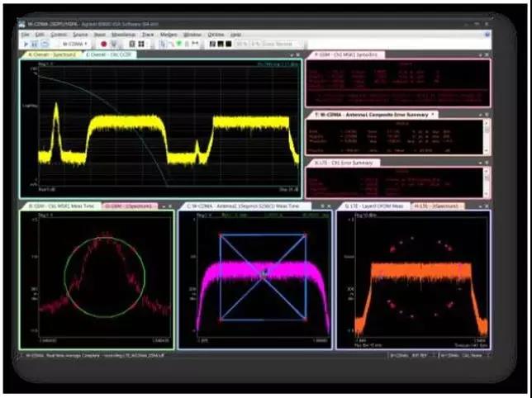
Task: Switch to the A: Overall Spectrum tab
Action: (50, 54)
